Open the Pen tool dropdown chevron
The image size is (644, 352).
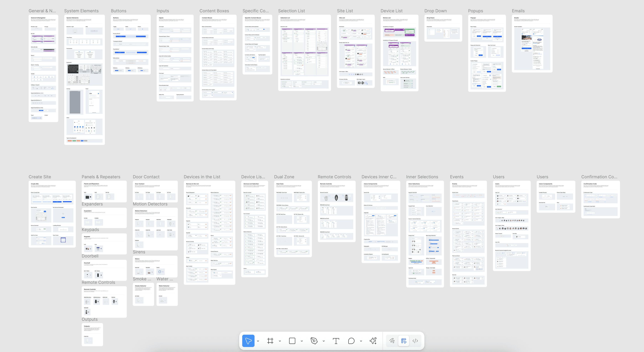[x=324, y=341]
